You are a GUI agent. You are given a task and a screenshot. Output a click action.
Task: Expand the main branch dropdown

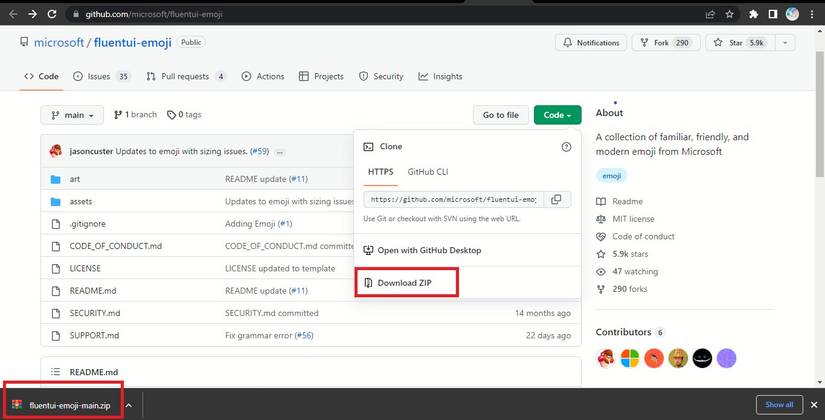tap(72, 115)
